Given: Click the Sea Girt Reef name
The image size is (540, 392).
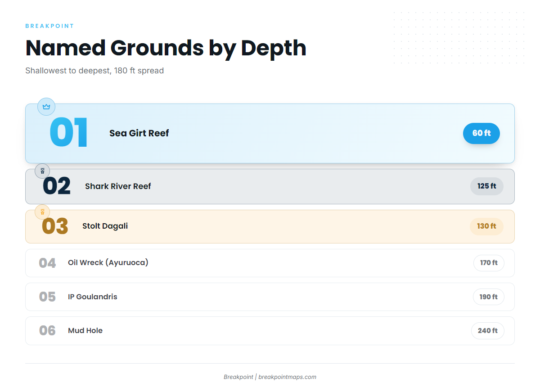Looking at the screenshot, I should pyautogui.click(x=139, y=133).
